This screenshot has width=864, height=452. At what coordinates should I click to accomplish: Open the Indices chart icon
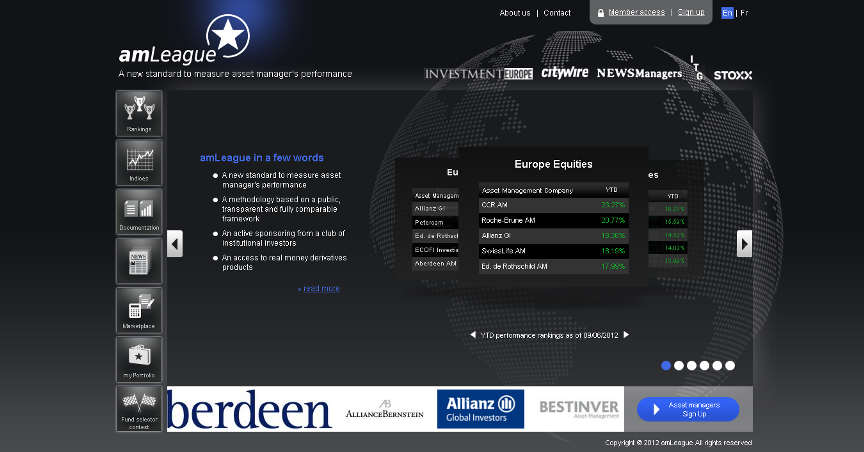[139, 163]
